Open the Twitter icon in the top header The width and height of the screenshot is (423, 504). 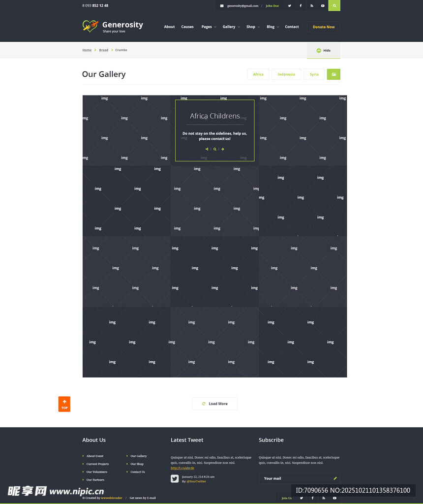(289, 5)
